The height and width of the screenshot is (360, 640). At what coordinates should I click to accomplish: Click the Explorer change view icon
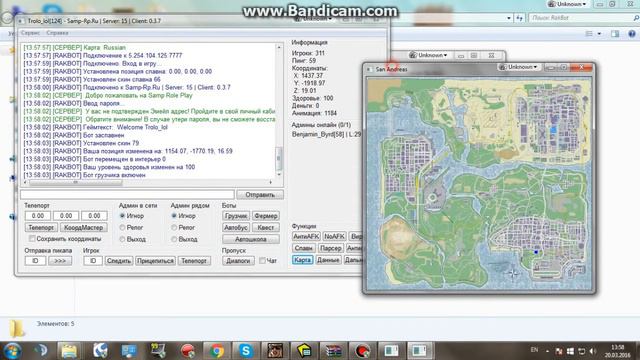(589, 33)
